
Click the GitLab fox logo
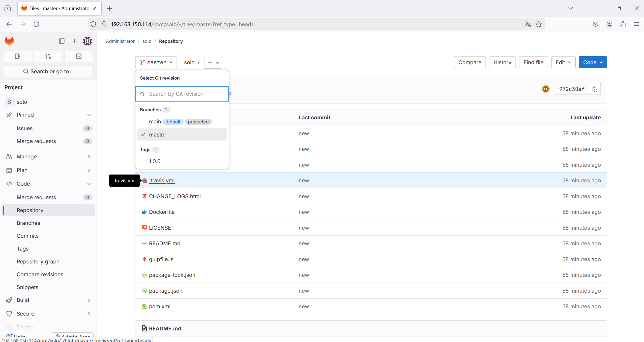pos(9,41)
